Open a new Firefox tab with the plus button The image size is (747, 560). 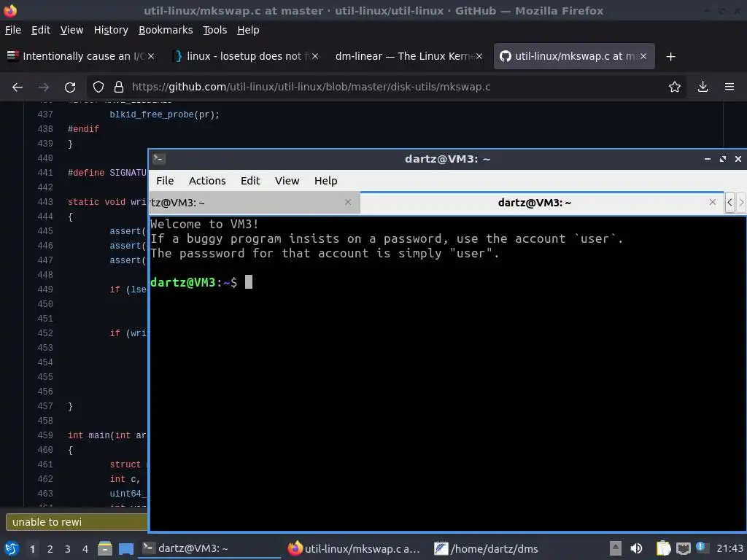pos(671,57)
